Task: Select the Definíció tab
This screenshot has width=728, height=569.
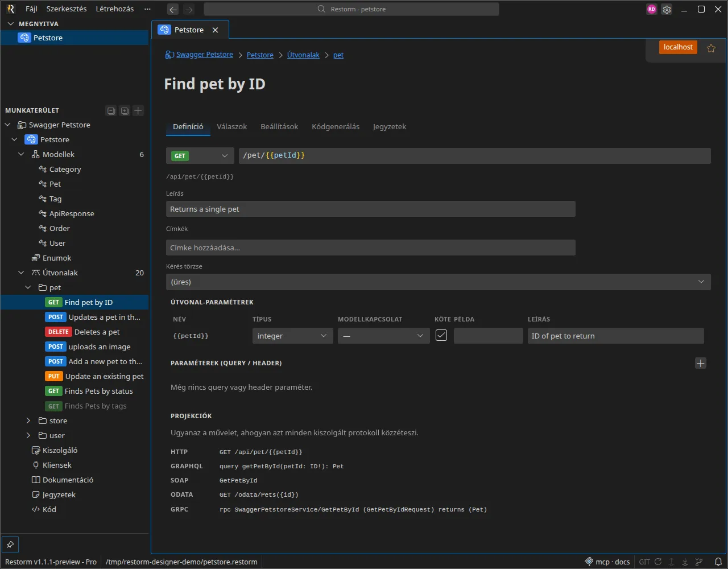Action: click(x=188, y=126)
